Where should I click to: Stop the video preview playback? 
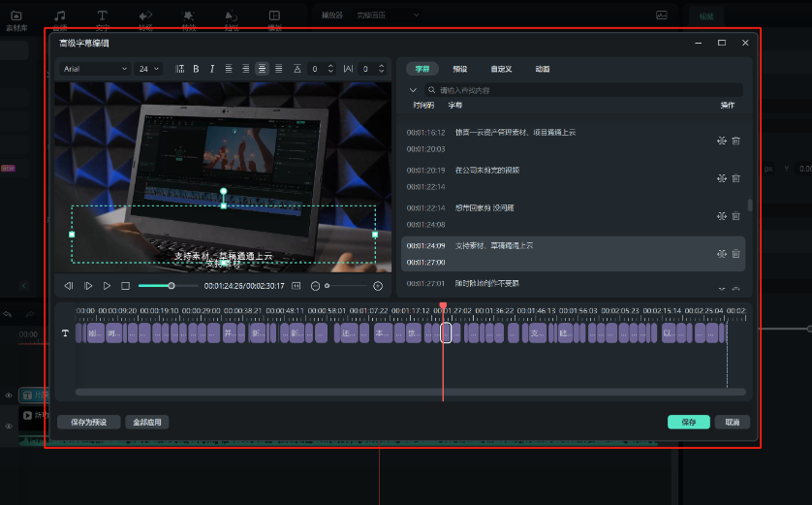pyautogui.click(x=125, y=286)
